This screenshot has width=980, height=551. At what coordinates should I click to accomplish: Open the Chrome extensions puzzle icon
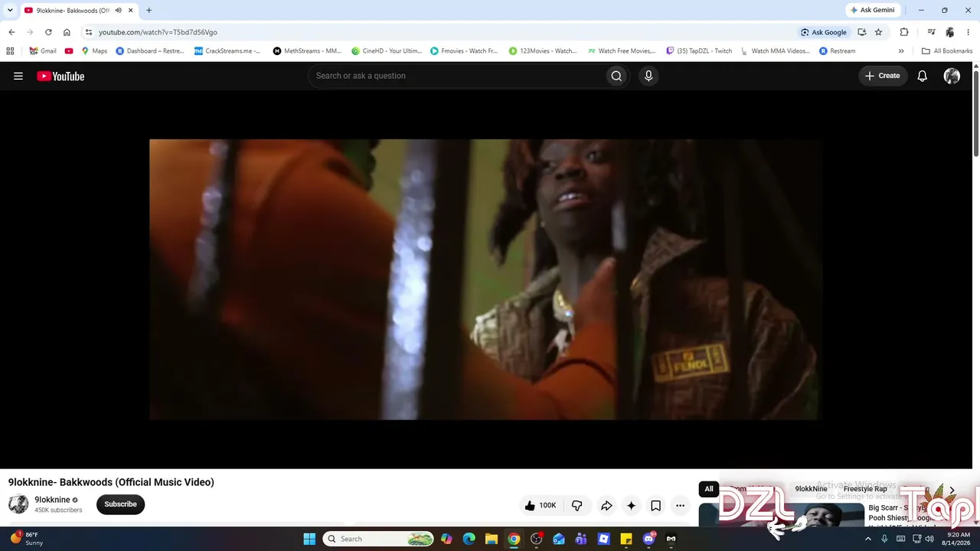pyautogui.click(x=904, y=32)
